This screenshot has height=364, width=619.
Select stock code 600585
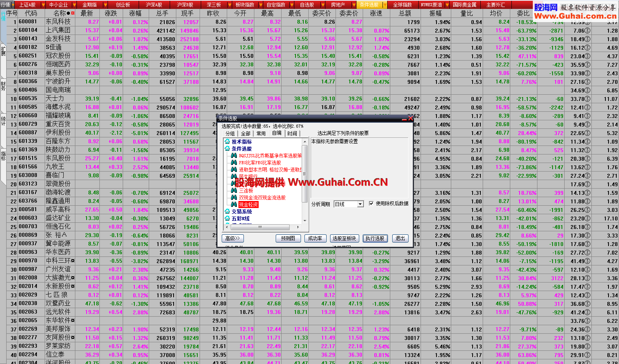(x=28, y=107)
